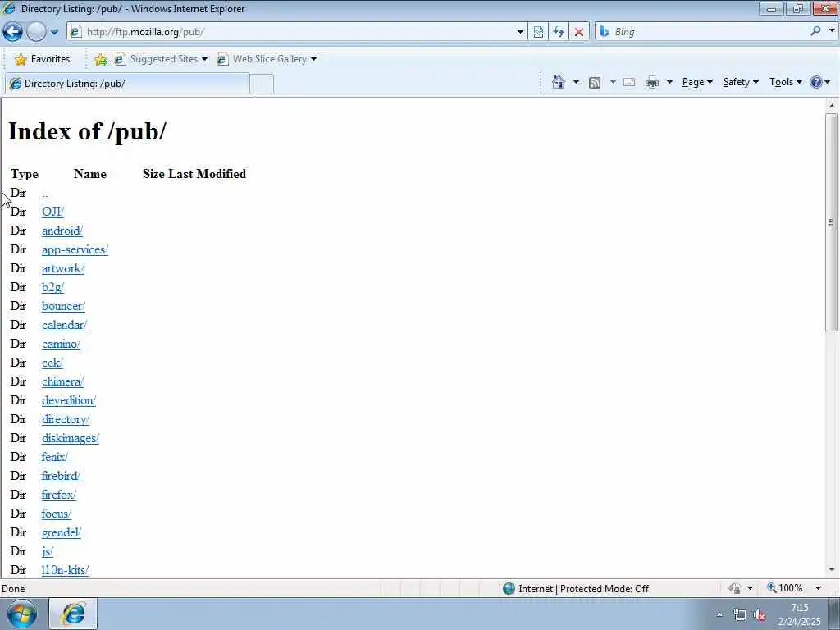
Task: Open the fenix/ directory link
Action: tap(55, 457)
